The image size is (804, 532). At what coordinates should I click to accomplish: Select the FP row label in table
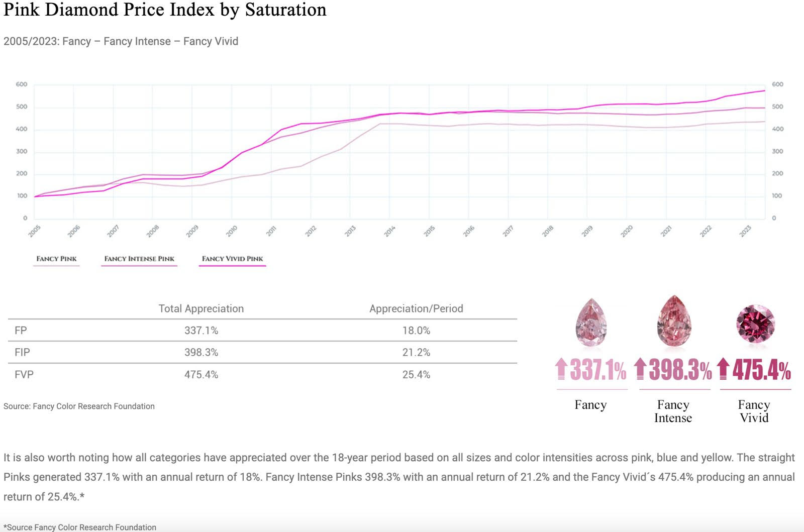[x=21, y=331]
